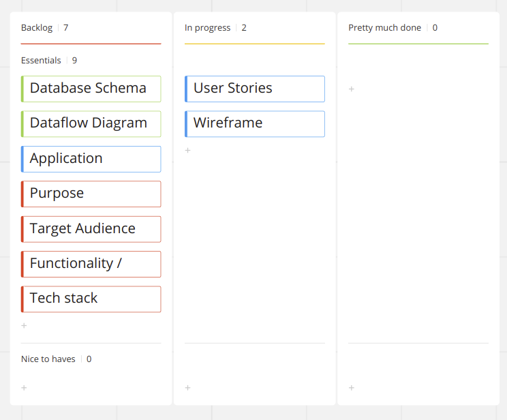Select the Wireframe card

click(x=255, y=123)
